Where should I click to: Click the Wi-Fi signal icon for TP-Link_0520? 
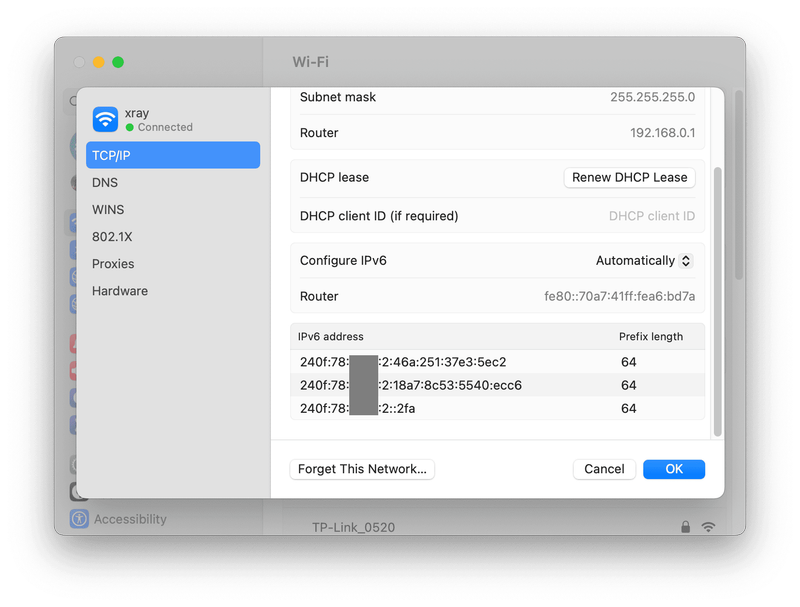click(x=708, y=527)
